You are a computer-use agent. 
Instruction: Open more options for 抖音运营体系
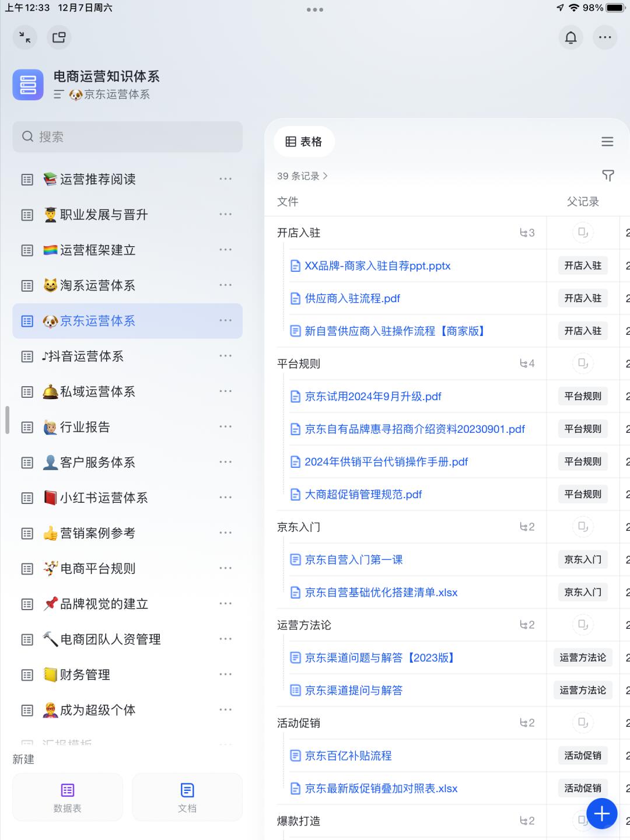226,356
